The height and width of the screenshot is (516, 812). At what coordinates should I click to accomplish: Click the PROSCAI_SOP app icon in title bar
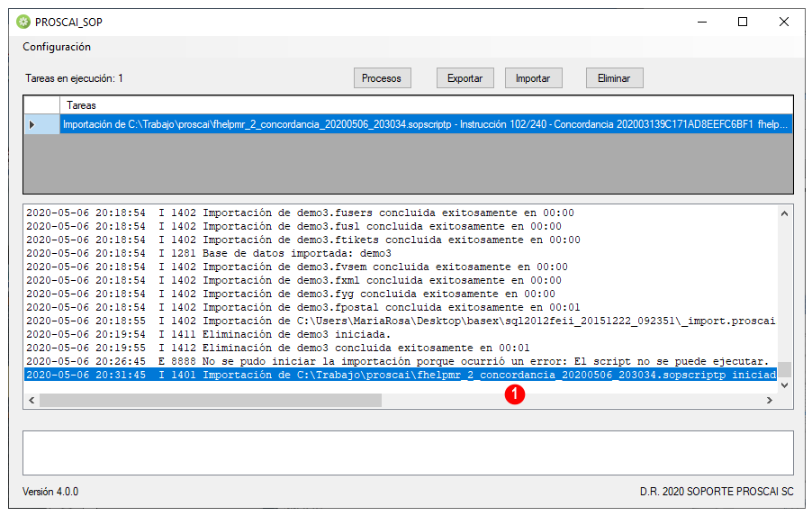(x=23, y=22)
